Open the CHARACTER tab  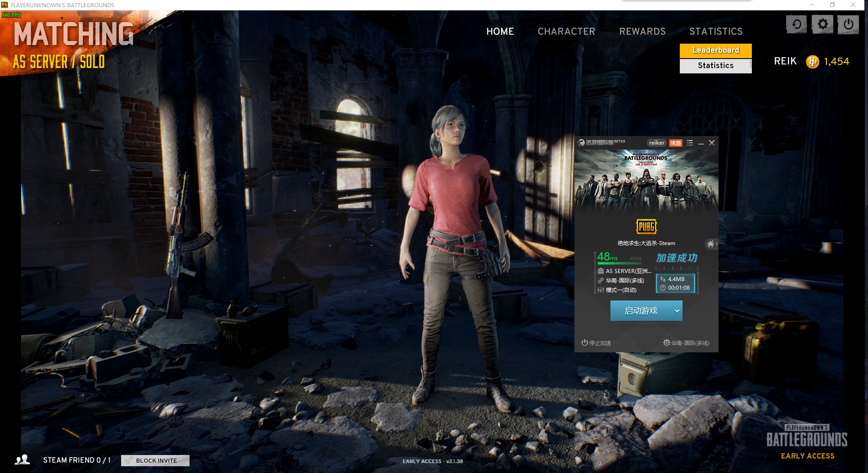pos(566,32)
